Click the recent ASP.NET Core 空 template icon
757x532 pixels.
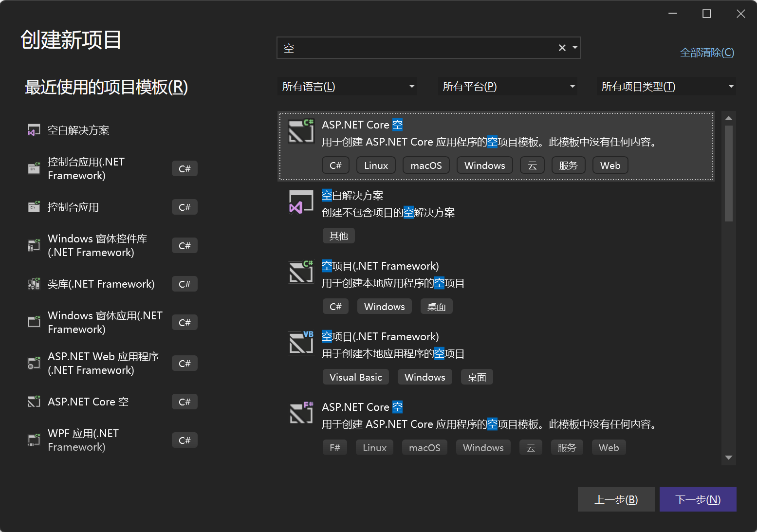tap(34, 402)
